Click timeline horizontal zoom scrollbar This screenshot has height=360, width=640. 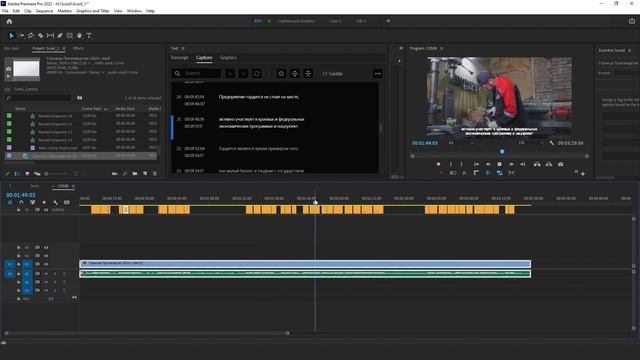[147, 333]
